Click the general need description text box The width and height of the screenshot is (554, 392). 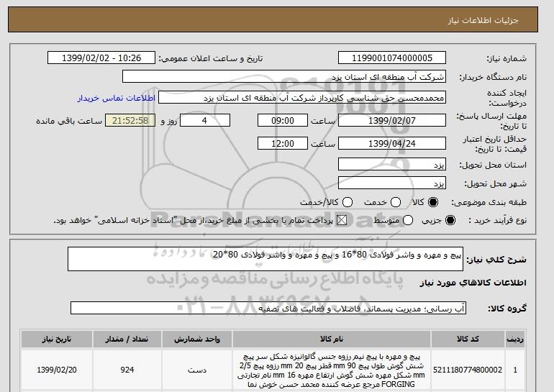click(x=265, y=259)
